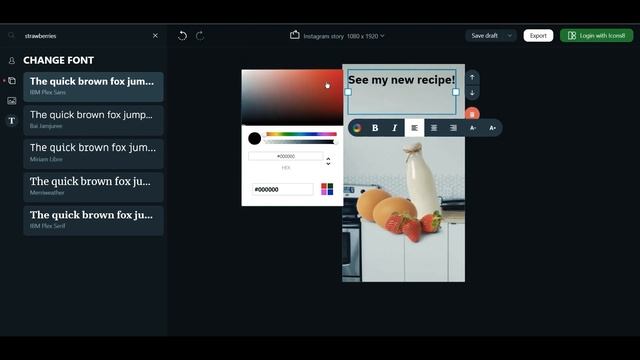Expand the Save draft dropdown arrow
640x360 pixels.
click(x=510, y=36)
